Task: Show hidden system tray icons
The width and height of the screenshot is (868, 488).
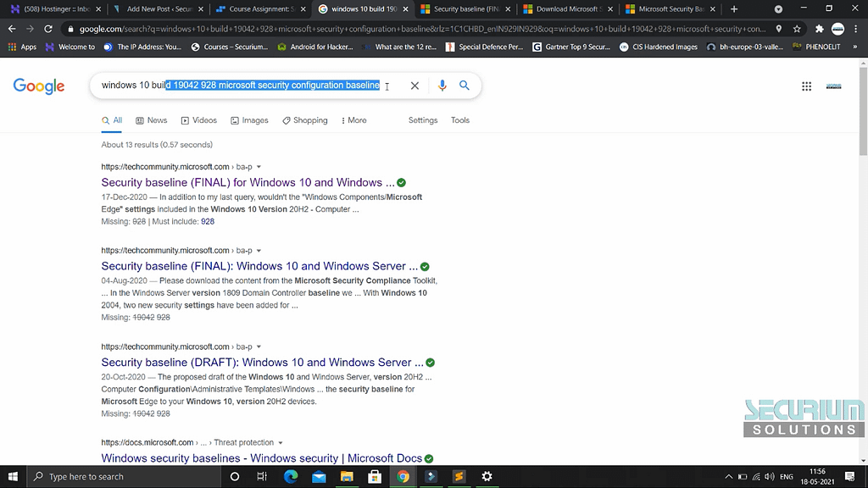Action: tap(728, 476)
